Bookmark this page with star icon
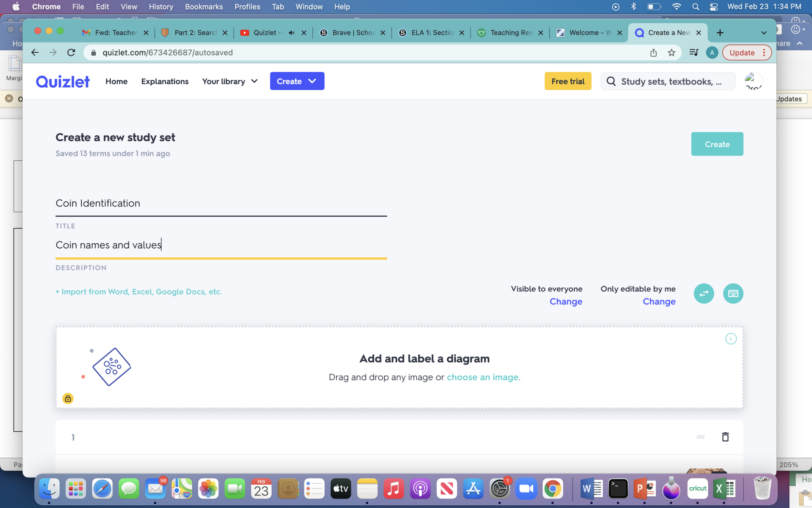Screen dimensions: 812x508 coord(671,52)
